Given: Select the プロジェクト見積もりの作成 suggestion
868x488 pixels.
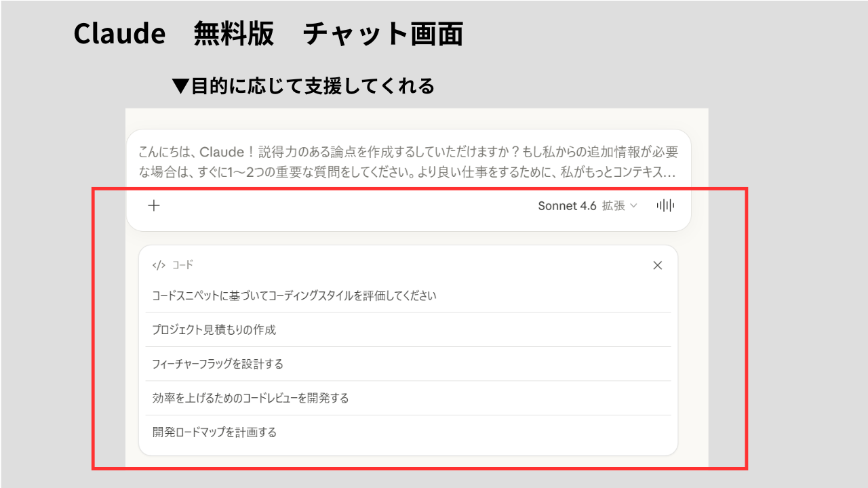Looking at the screenshot, I should 214,330.
